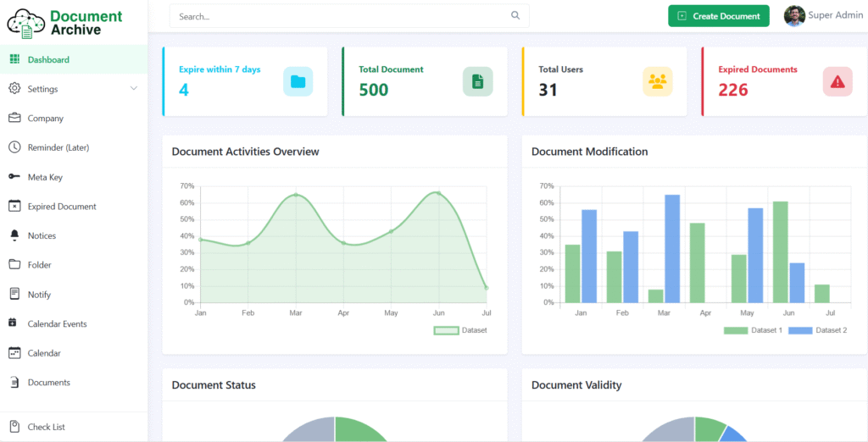The width and height of the screenshot is (868, 442).
Task: Click the Expire within 7 days label
Action: (x=220, y=69)
